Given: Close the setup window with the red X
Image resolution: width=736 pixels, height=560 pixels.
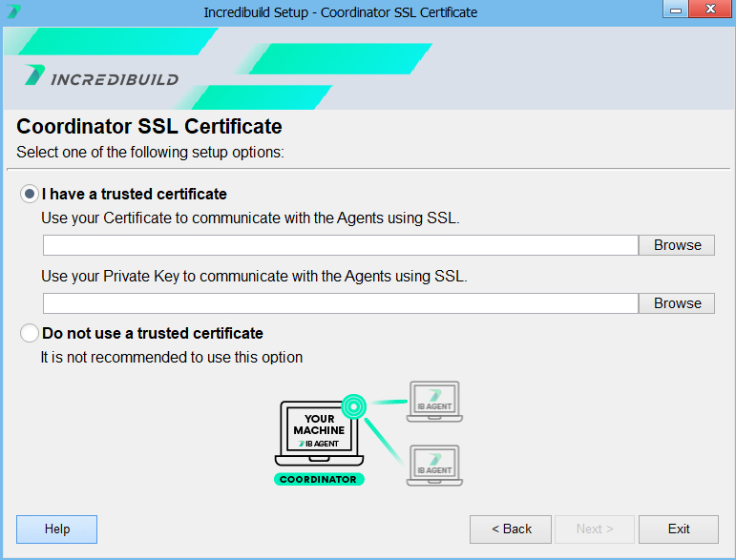Looking at the screenshot, I should (x=708, y=10).
